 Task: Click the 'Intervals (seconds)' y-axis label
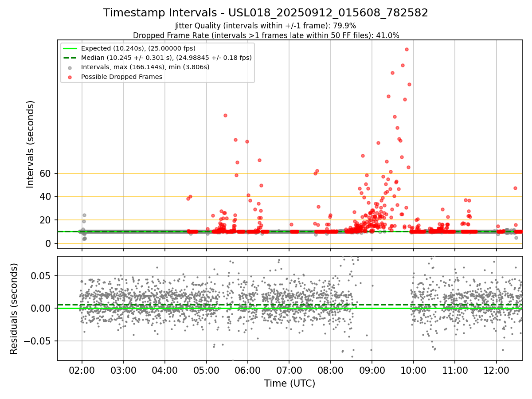(x=30, y=144)
